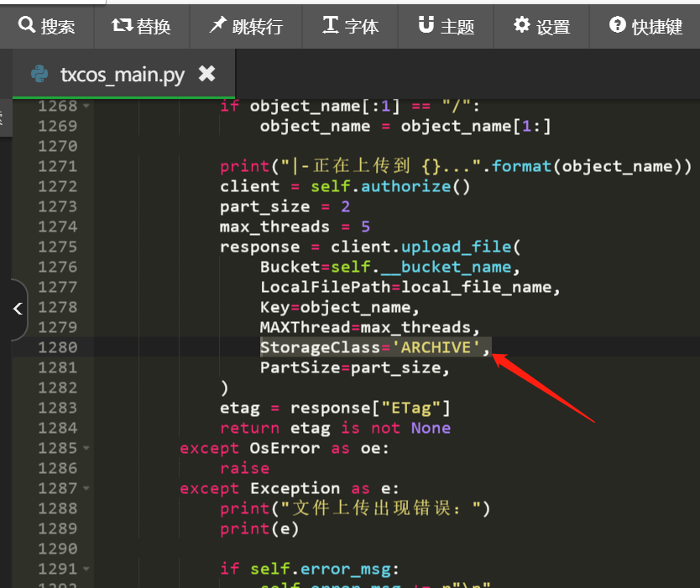The image size is (700, 588).
Task: Switch to the txcos_main.py tab
Action: 123,74
